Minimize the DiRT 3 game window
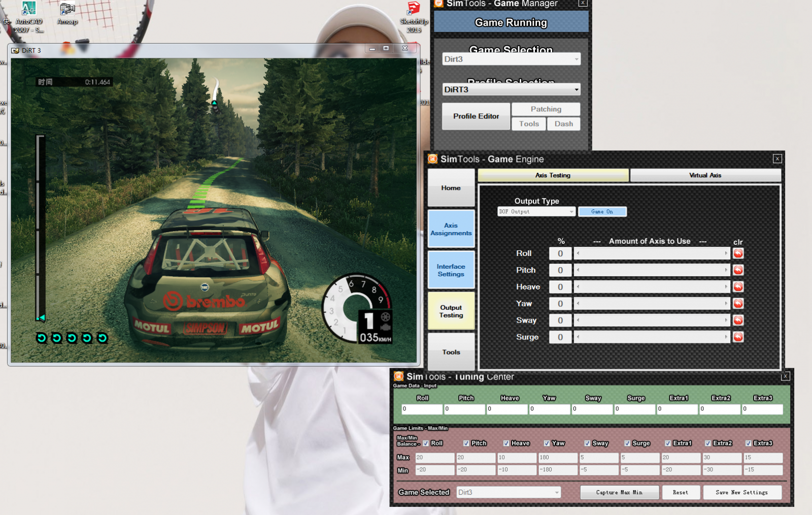812x515 pixels. click(x=372, y=49)
